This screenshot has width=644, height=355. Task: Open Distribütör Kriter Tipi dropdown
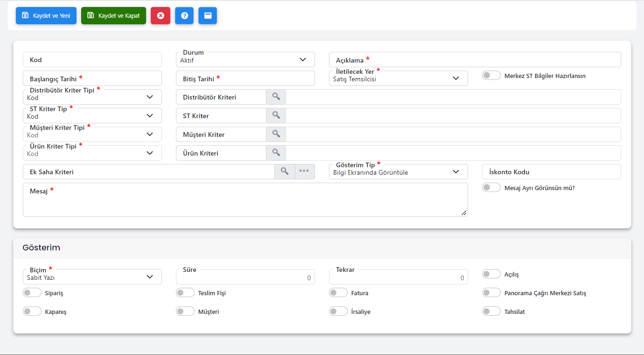pyautogui.click(x=92, y=97)
